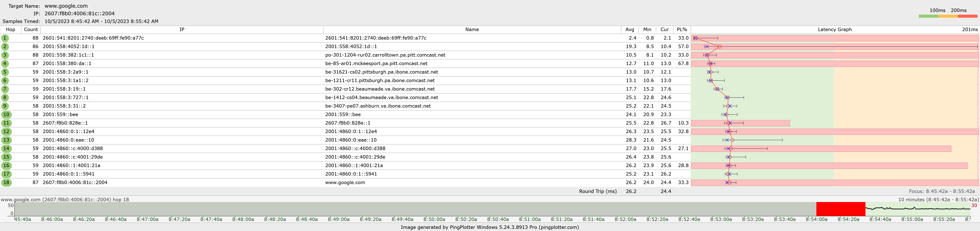This screenshot has width=980, height=231.
Task: Click the Latency Graph column header
Action: pos(835,30)
